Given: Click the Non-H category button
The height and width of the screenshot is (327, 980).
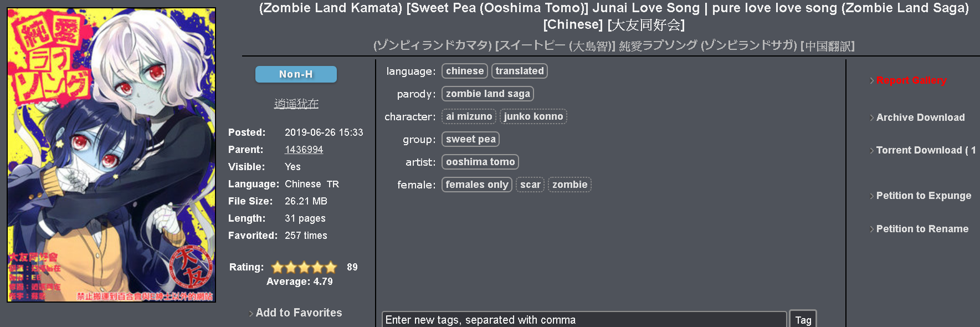Looking at the screenshot, I should tap(296, 74).
